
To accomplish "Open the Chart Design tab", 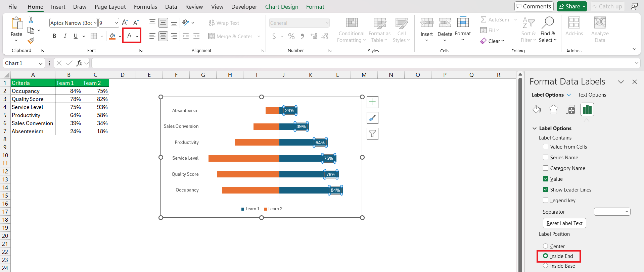I will 282,7.
